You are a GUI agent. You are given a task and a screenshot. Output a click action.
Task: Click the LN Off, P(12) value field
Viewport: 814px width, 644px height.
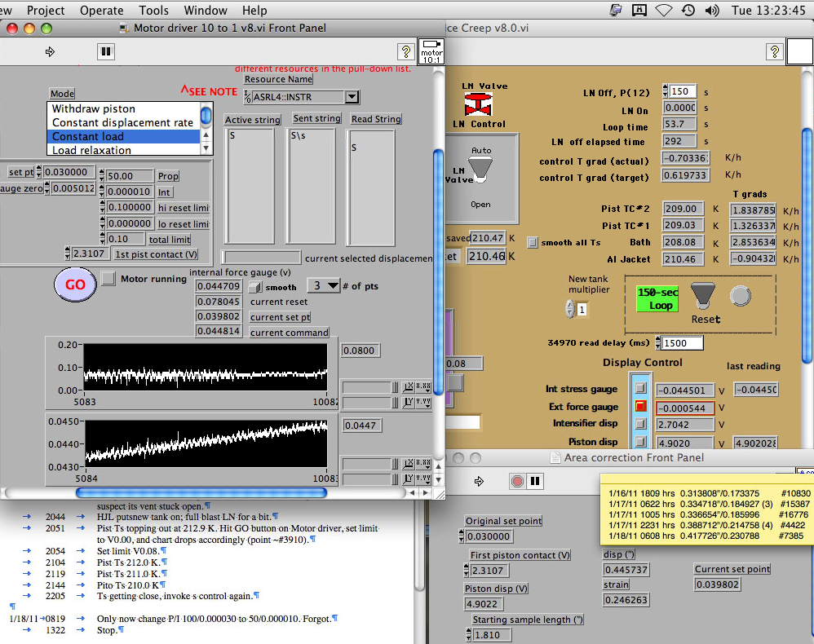click(x=683, y=91)
